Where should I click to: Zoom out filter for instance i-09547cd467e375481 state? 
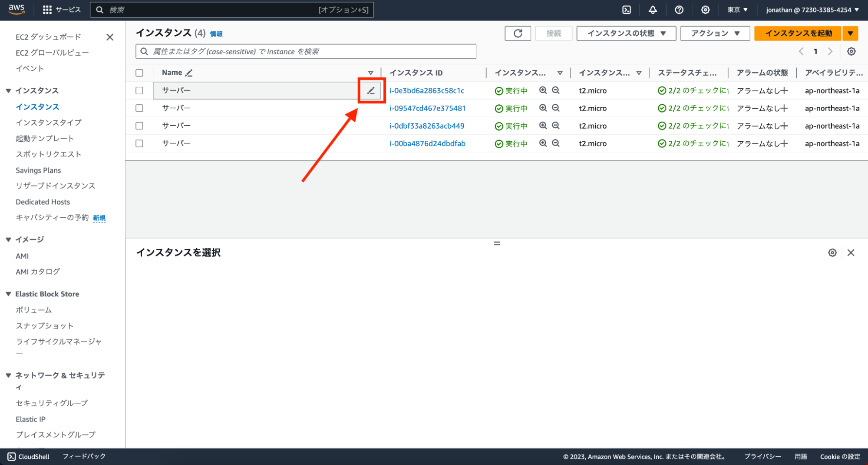pyautogui.click(x=555, y=108)
